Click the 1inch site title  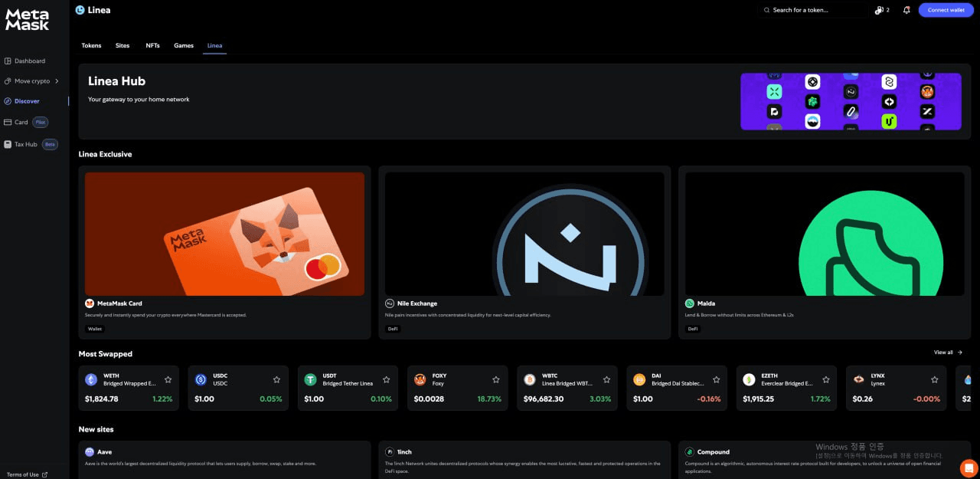[404, 452]
